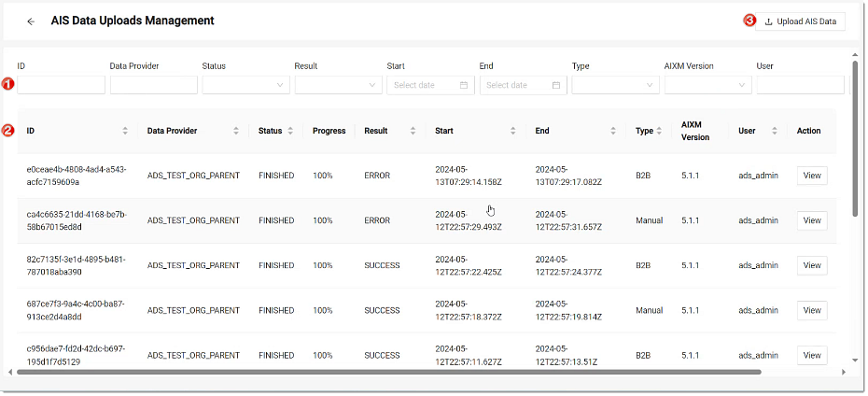View upload ca4c6635-21dd row details

click(x=812, y=220)
